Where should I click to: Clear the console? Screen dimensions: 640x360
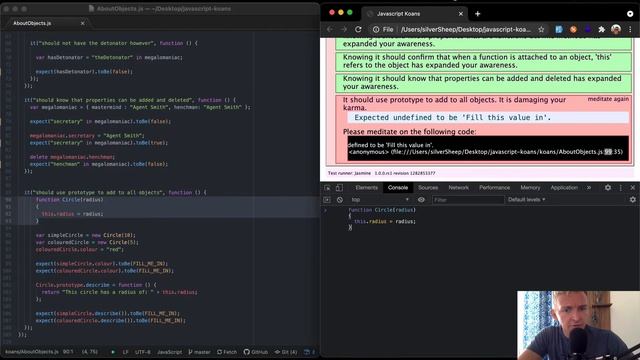340,200
